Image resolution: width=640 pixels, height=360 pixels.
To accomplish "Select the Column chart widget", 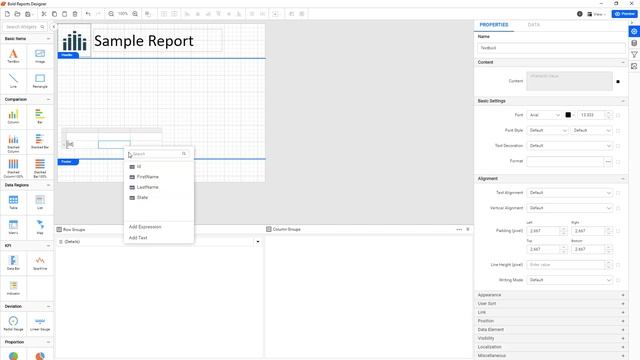I will [x=13, y=116].
